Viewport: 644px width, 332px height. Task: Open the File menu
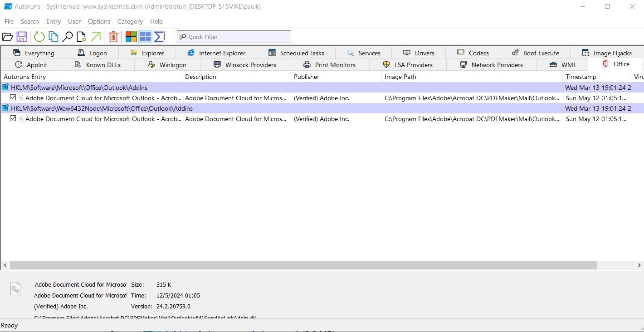tap(9, 21)
